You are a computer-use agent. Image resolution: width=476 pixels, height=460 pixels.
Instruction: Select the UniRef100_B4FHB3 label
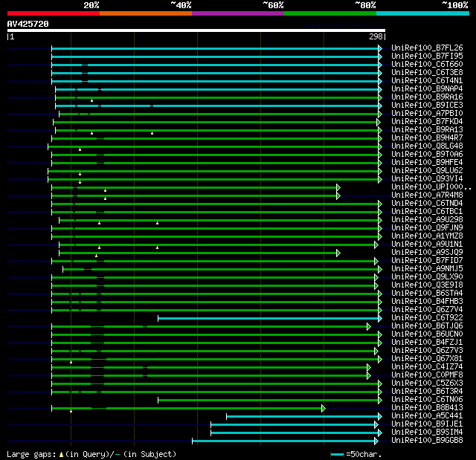coord(427,302)
